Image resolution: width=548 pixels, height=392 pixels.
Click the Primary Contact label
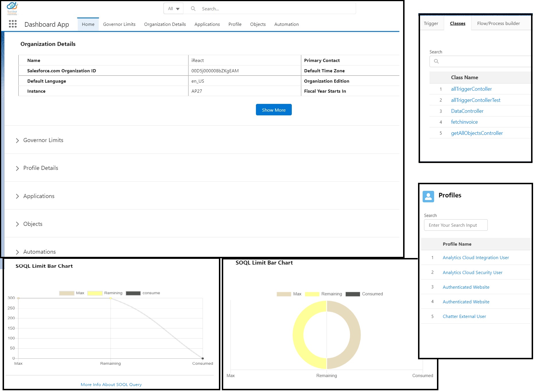coord(322,61)
